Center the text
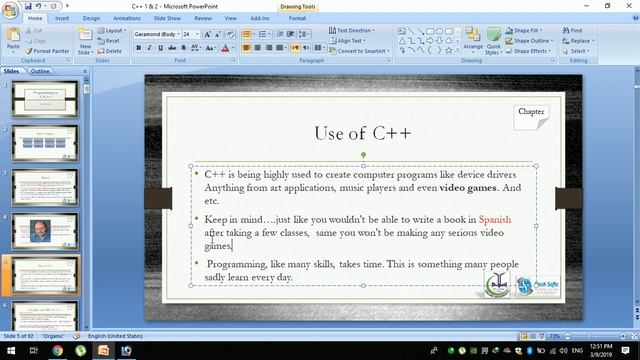The width and height of the screenshot is (640, 360). (x=258, y=48)
